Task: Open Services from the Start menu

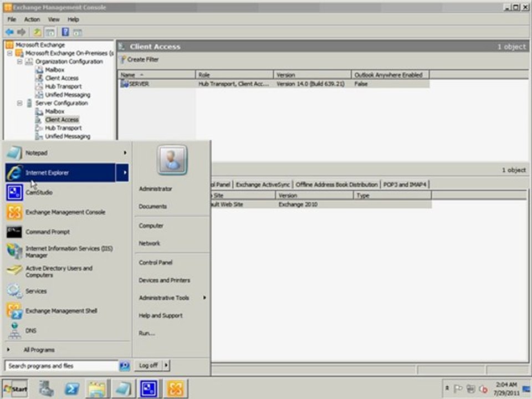Action: tap(66, 291)
